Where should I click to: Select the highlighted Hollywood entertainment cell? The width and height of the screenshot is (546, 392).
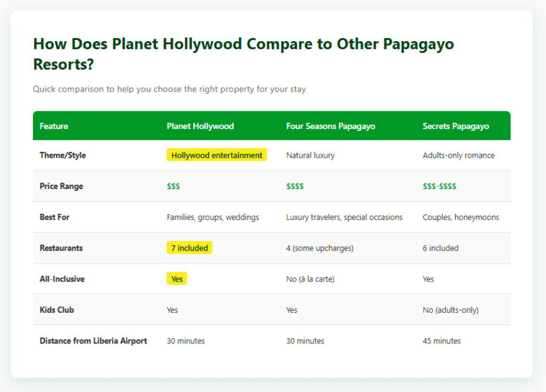click(216, 155)
